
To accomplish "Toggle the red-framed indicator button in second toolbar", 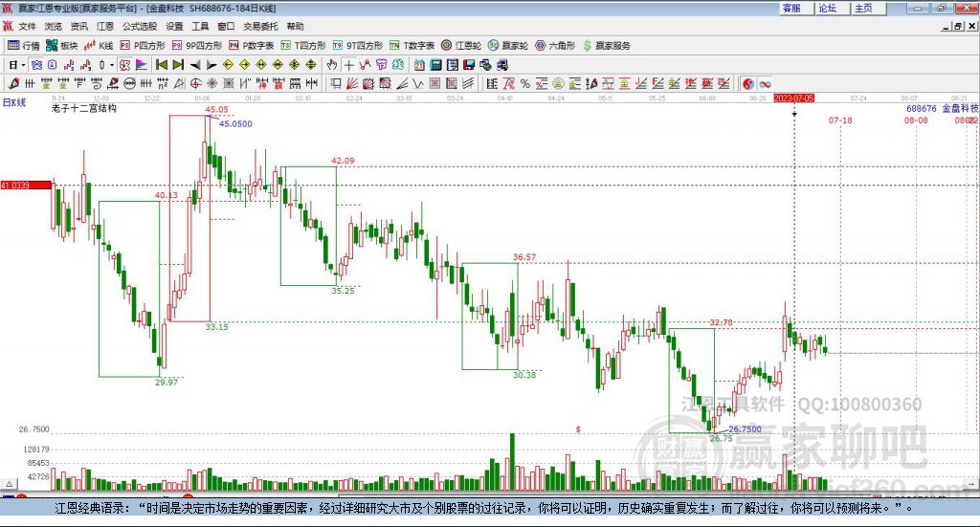I will click(125, 64).
